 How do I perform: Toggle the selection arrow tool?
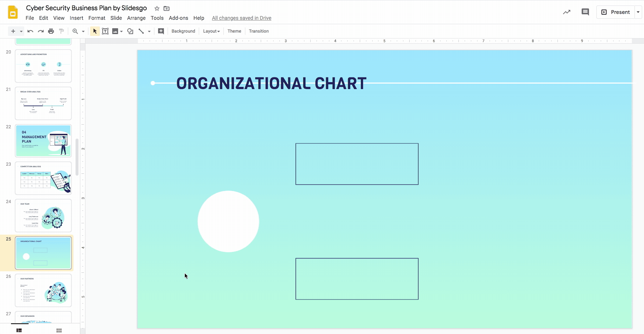point(95,31)
